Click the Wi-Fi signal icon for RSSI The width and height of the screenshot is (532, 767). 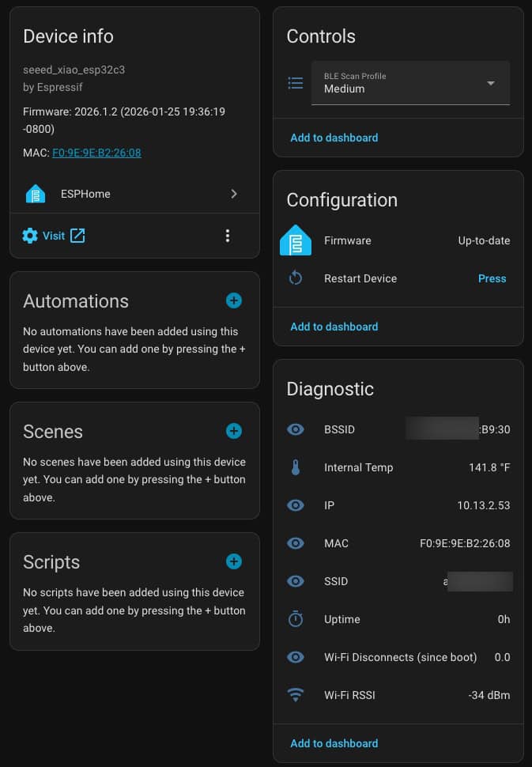coord(296,695)
